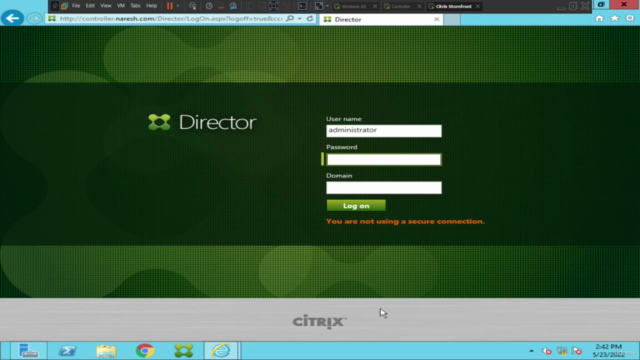Open VMware Edit menu

[90, 6]
